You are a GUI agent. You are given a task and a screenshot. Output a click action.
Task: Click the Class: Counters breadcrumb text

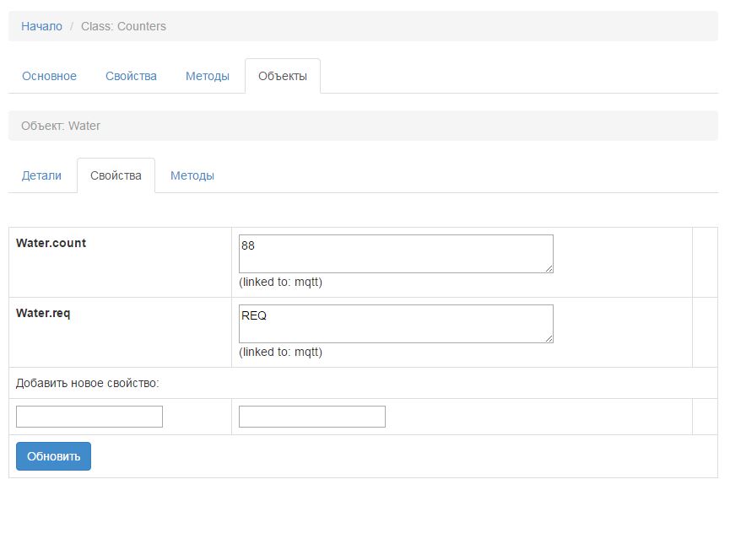[123, 26]
